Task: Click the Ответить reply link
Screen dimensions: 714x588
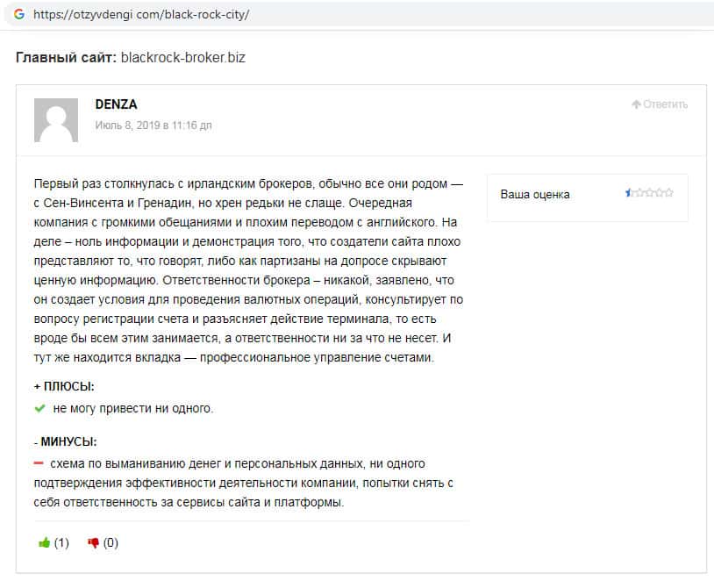Action: (665, 104)
